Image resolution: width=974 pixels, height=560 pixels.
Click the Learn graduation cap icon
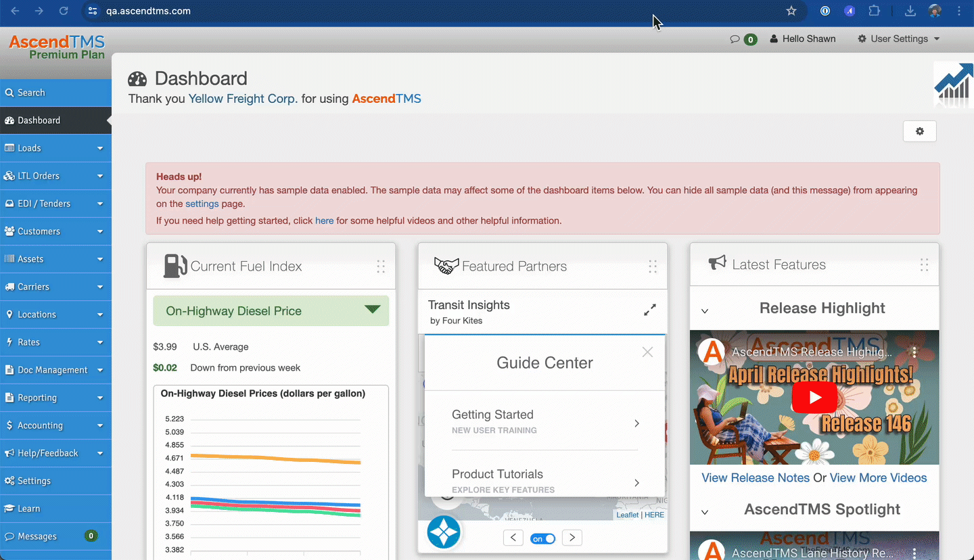[9, 509]
